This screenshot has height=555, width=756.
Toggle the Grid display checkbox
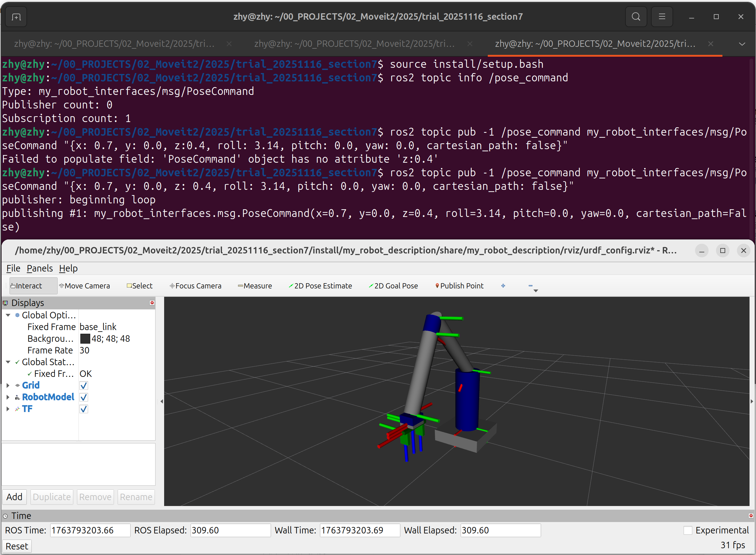[x=84, y=386]
